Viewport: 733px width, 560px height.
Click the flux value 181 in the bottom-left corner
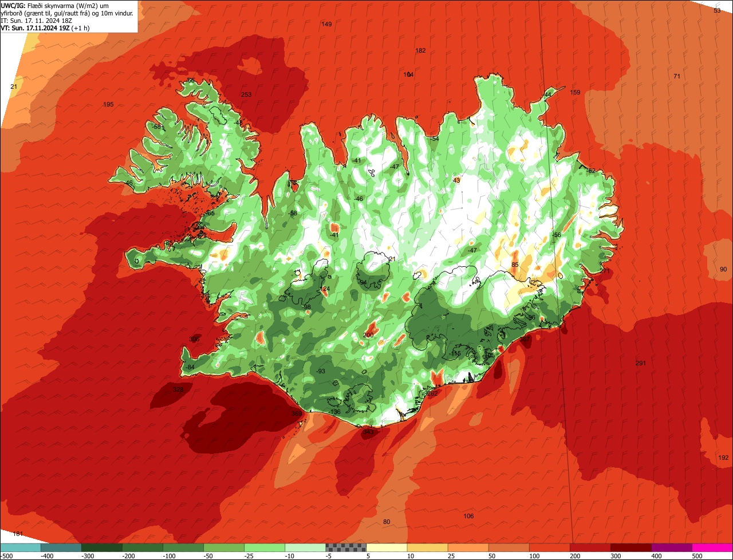[18, 534]
